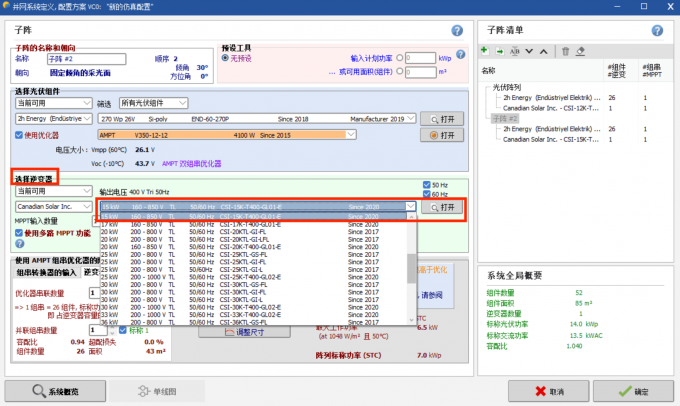The height and width of the screenshot is (406, 680).
Task: Toggle 使用多路 MPPT 功能 checkbox
Action: [x=19, y=233]
